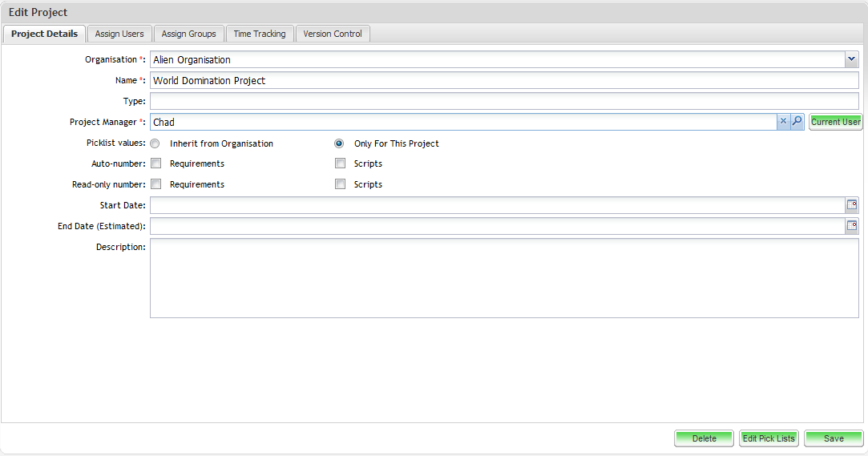Tick Read-only number Requirements checkbox
Image resolution: width=868 pixels, height=456 pixels.
(x=156, y=184)
